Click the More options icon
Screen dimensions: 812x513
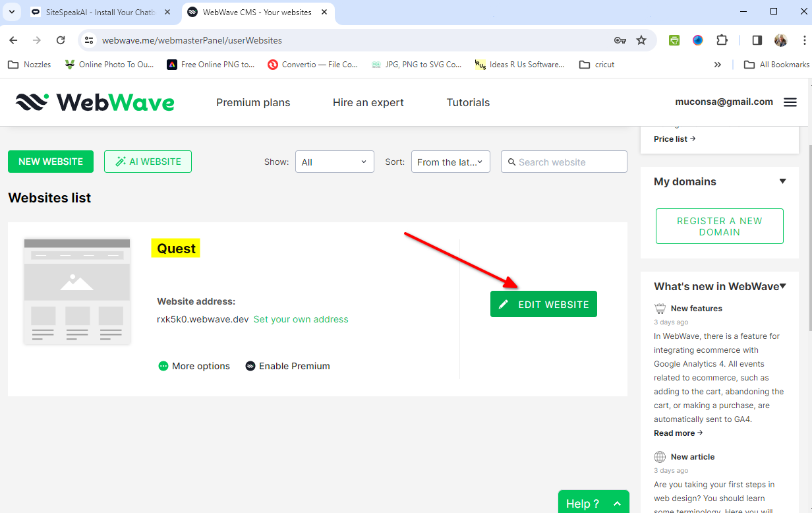pos(163,366)
